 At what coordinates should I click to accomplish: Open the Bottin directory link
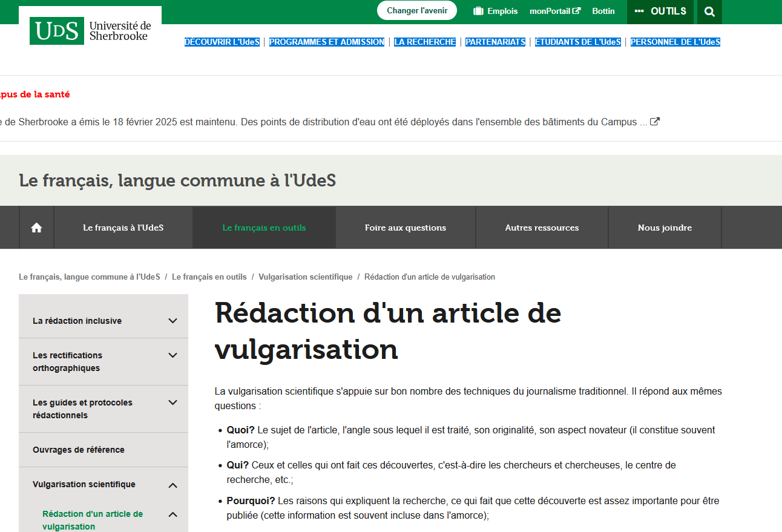(603, 11)
